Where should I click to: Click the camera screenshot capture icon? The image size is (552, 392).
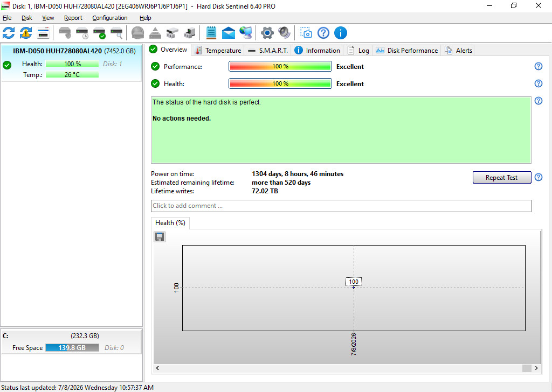point(306,33)
